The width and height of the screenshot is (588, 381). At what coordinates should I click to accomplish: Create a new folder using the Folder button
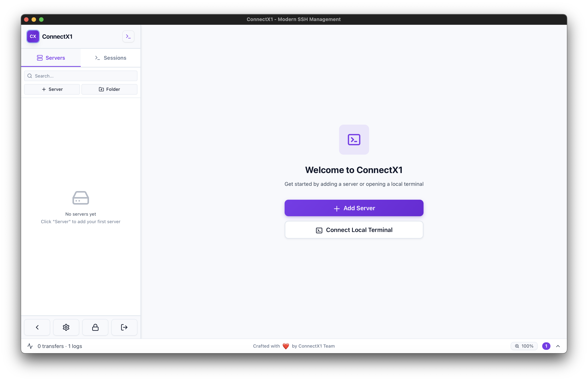coord(109,89)
